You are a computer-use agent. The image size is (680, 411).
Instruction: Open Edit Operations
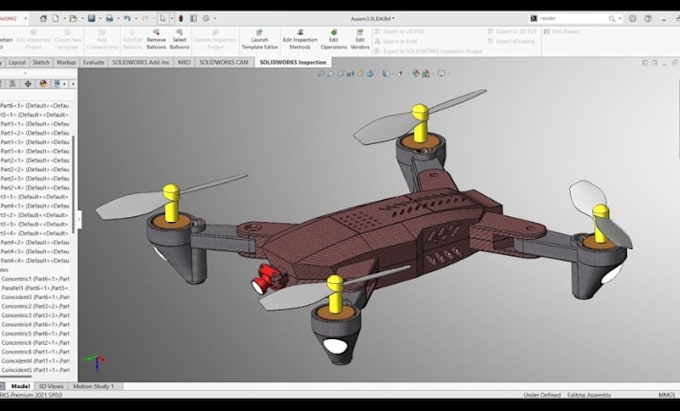pos(334,39)
